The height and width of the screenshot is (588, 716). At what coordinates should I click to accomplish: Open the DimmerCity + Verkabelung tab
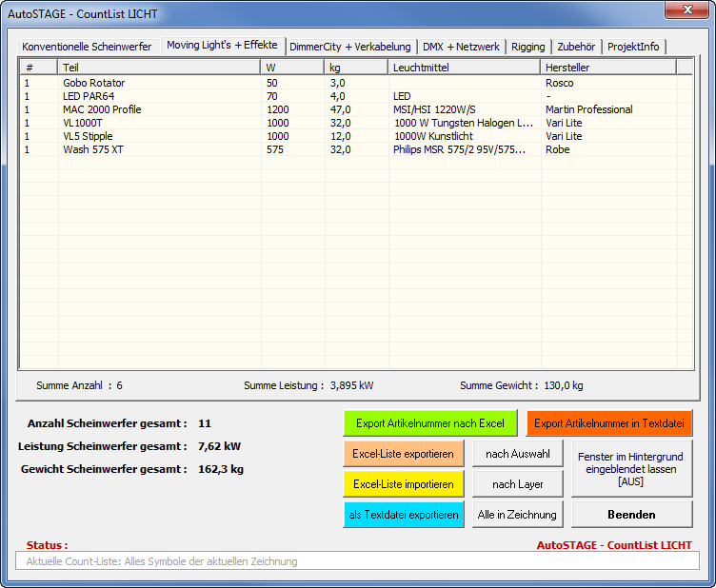point(350,47)
